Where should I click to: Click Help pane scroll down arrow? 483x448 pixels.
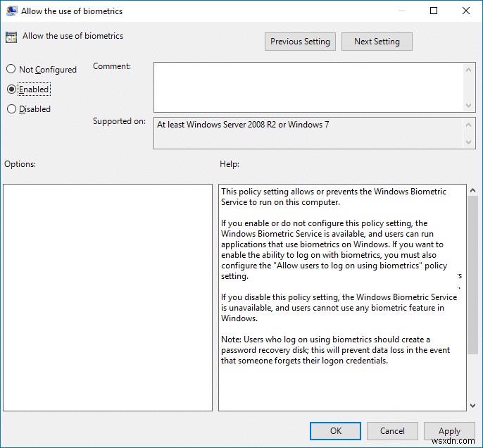coord(472,406)
